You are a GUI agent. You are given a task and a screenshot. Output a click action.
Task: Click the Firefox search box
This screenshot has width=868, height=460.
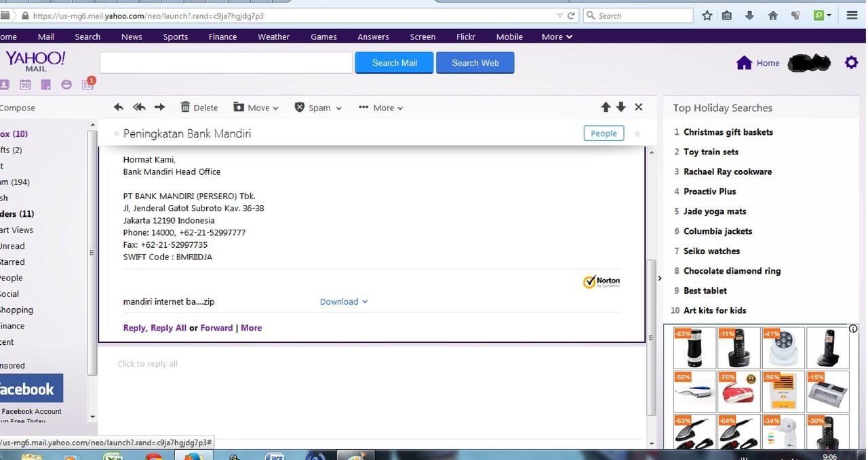(638, 16)
